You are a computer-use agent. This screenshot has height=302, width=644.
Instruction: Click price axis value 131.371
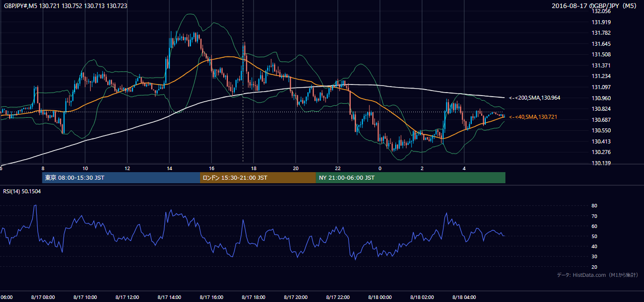tap(602, 65)
